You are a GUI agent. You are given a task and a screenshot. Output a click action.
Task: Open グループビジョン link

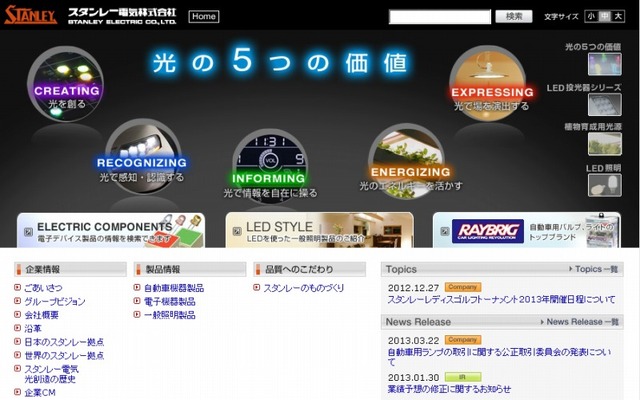55,301
